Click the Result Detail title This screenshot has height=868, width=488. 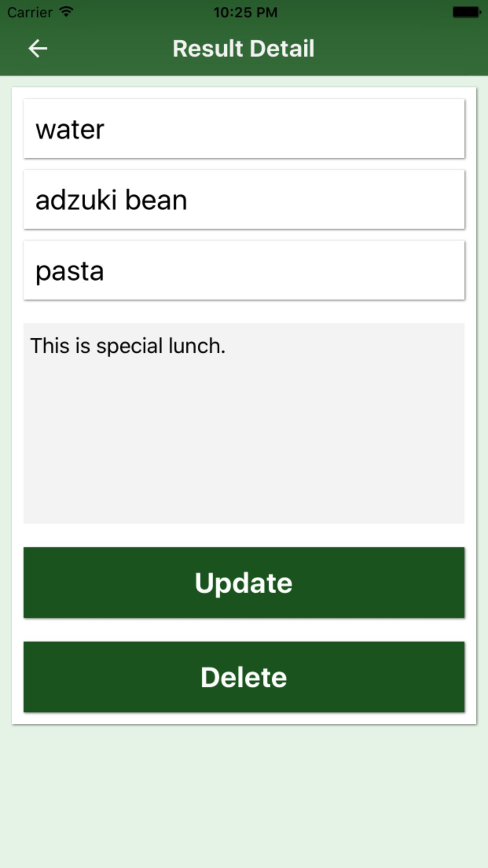point(244,48)
